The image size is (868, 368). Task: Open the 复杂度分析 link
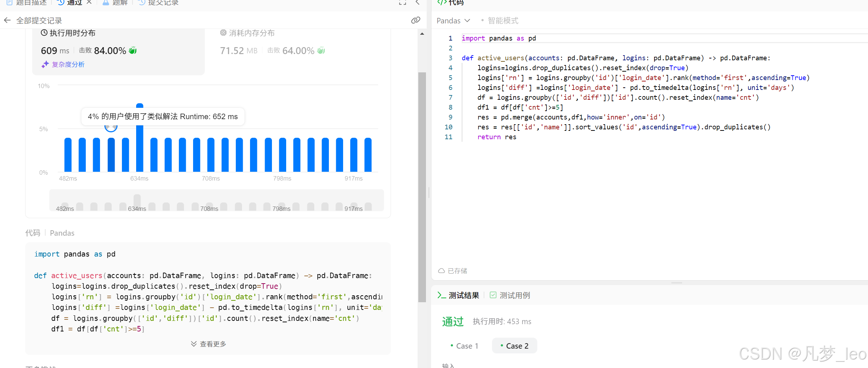pyautogui.click(x=68, y=64)
